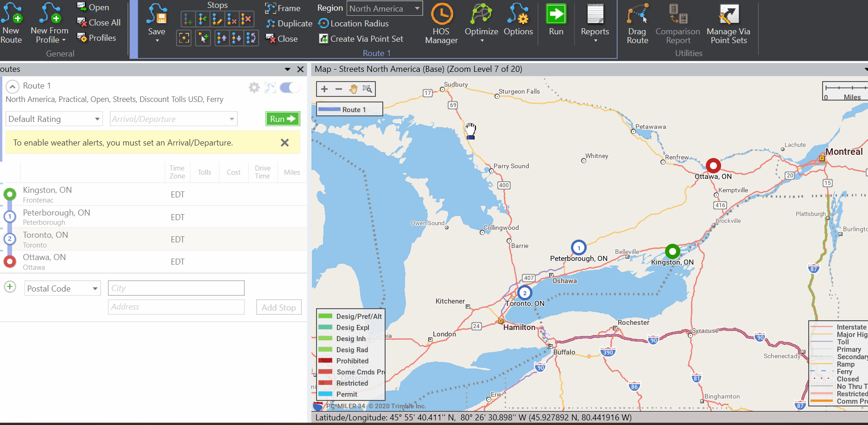Toggle the Route 1 visibility switch

(290, 88)
